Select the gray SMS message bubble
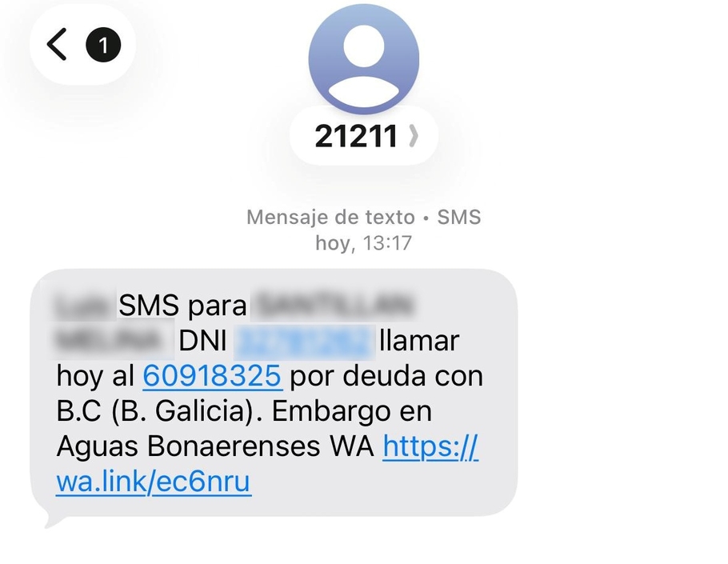 (274, 393)
